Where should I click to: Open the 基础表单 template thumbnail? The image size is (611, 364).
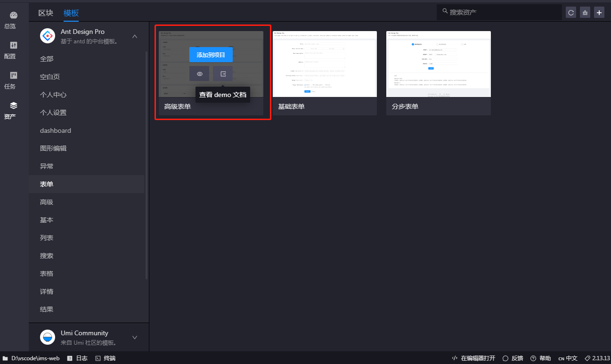pyautogui.click(x=325, y=64)
